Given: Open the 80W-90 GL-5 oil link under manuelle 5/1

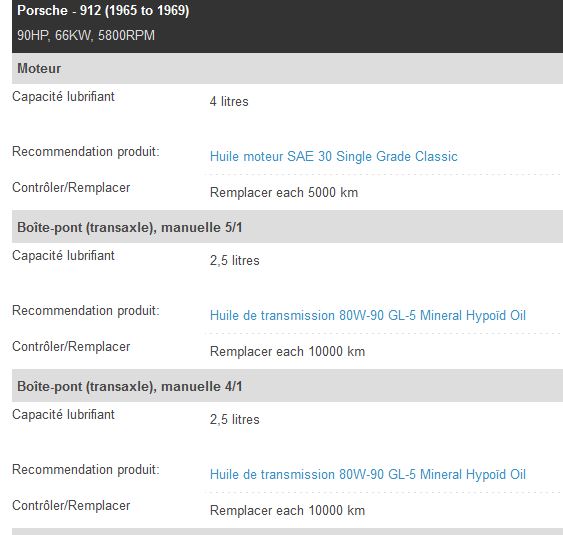Looking at the screenshot, I should 368,316.
